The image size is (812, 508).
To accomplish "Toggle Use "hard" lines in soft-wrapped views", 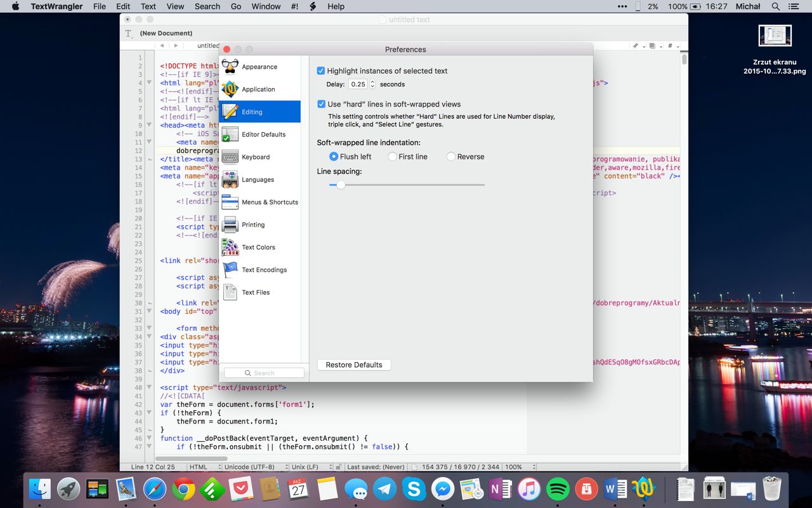I will 321,104.
